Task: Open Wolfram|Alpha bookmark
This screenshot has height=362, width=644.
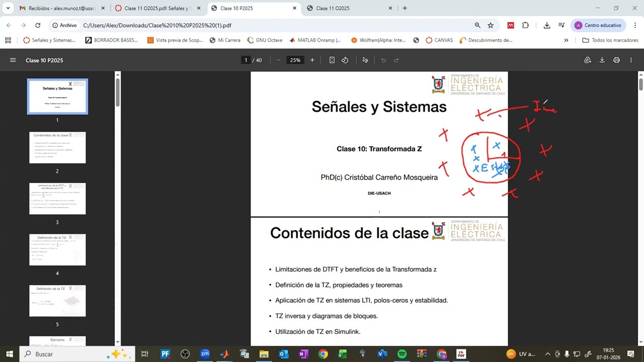Action: [x=378, y=40]
